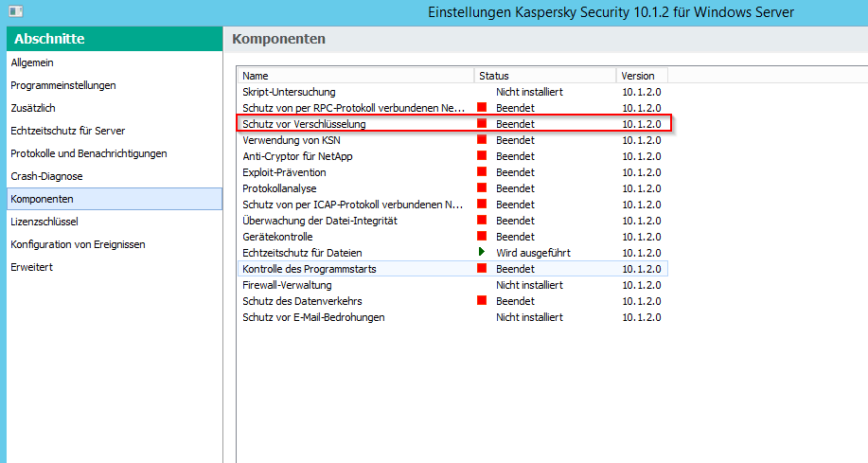The image size is (868, 463).
Task: Click the red stopped icon for the RPC-Protokoll row
Action: [x=482, y=107]
